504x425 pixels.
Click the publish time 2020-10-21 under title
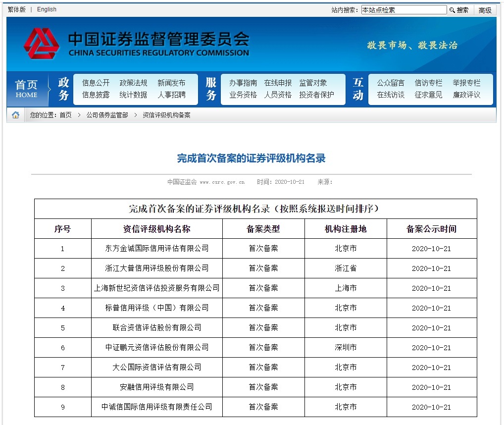[x=289, y=182]
